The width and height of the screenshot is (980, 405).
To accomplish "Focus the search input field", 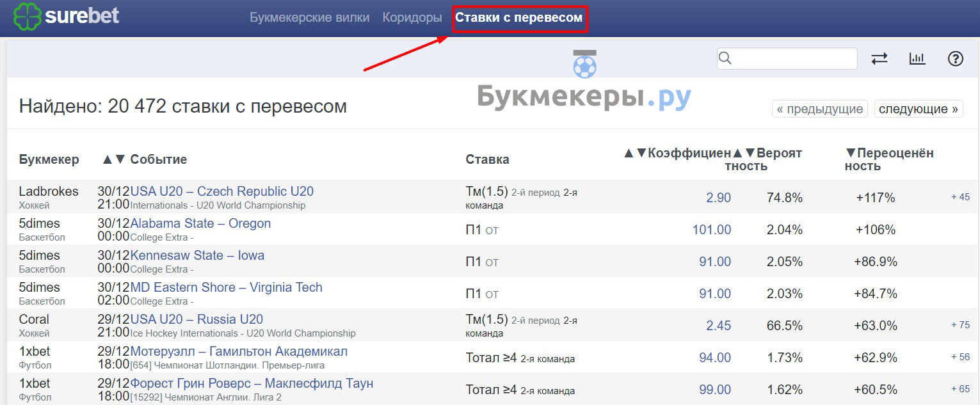I will click(787, 58).
